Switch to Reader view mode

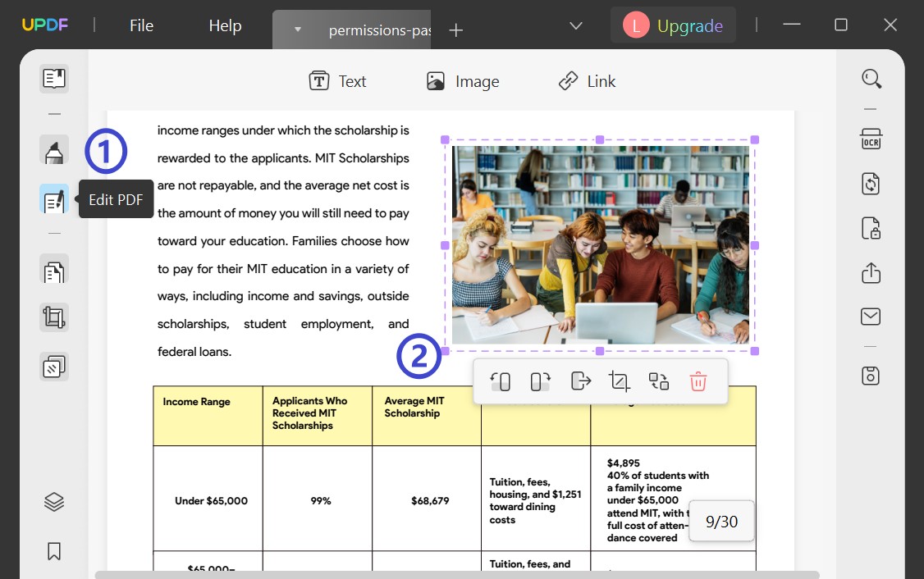click(x=53, y=78)
